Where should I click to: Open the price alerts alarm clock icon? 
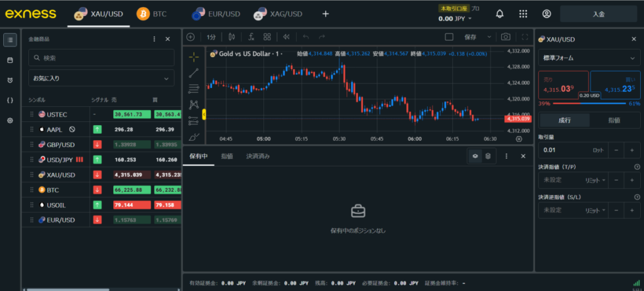(x=10, y=80)
